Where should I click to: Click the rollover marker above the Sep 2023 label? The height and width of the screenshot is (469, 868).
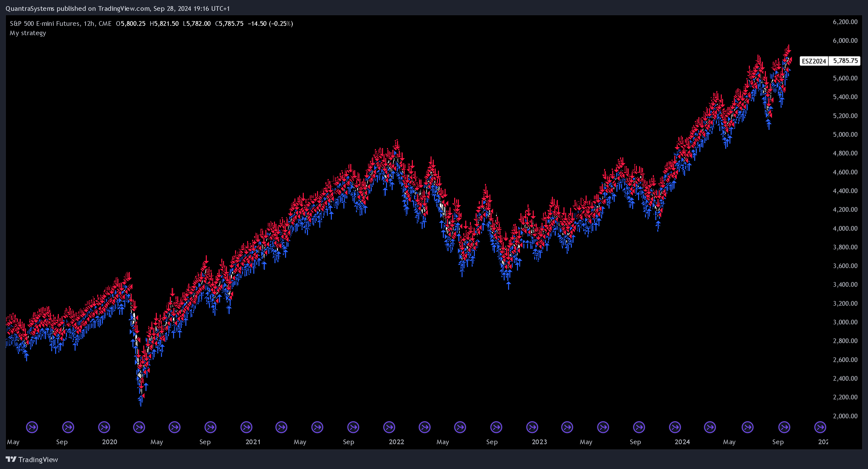click(639, 427)
